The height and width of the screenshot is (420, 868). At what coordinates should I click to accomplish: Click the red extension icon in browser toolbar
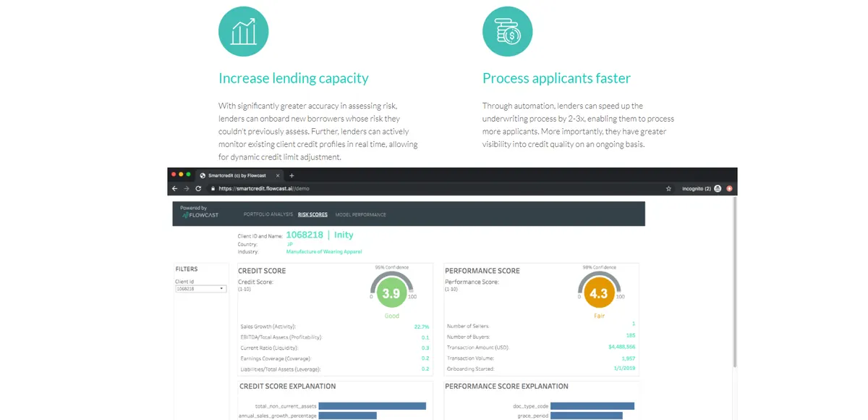click(x=730, y=188)
